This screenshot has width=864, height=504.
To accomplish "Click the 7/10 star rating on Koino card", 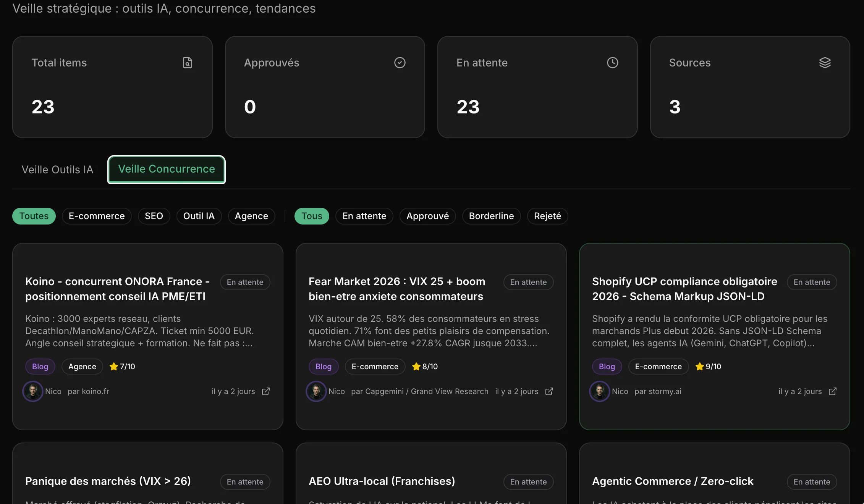I will (x=122, y=367).
